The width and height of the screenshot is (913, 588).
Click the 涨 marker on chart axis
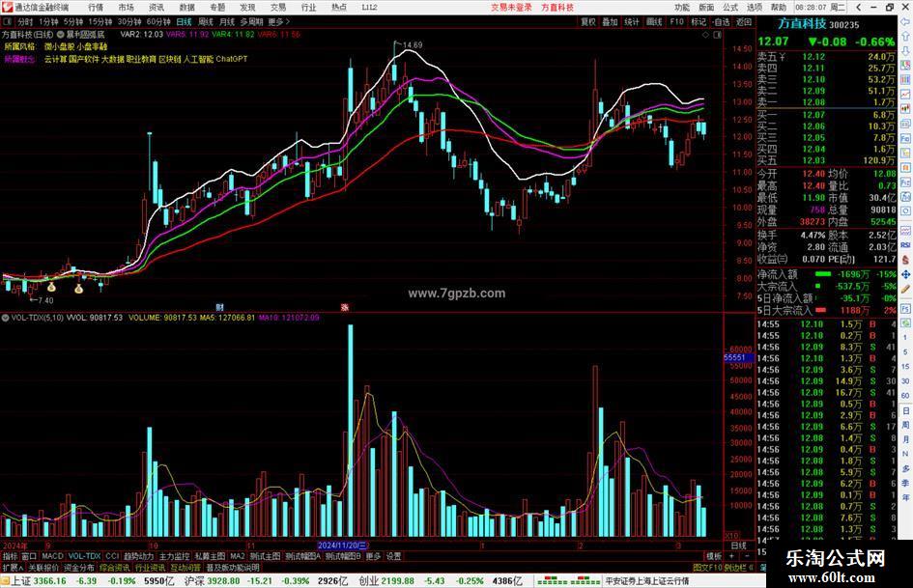click(344, 307)
